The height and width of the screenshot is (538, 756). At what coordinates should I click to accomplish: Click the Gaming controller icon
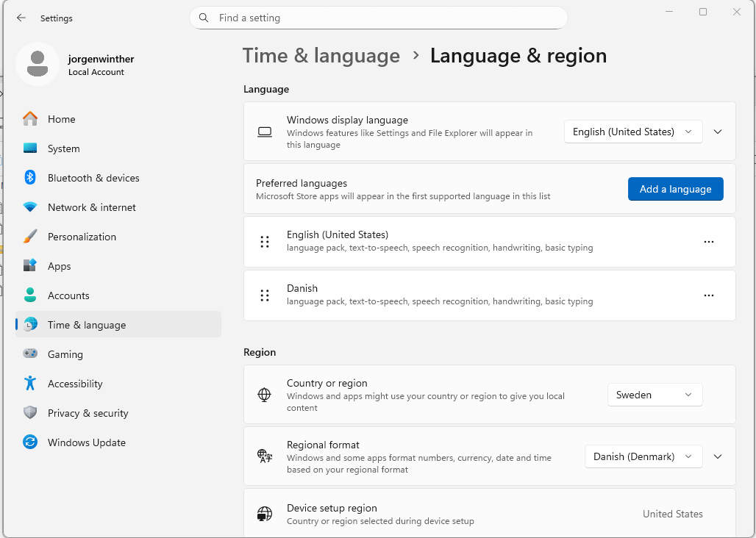tap(30, 354)
